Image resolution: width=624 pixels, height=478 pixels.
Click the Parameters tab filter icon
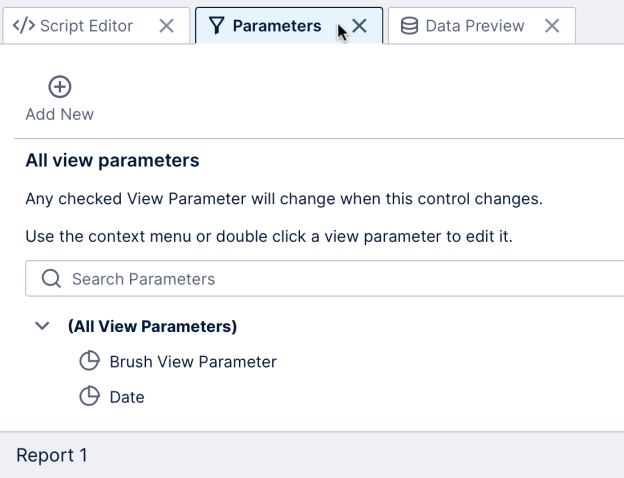tap(215, 26)
